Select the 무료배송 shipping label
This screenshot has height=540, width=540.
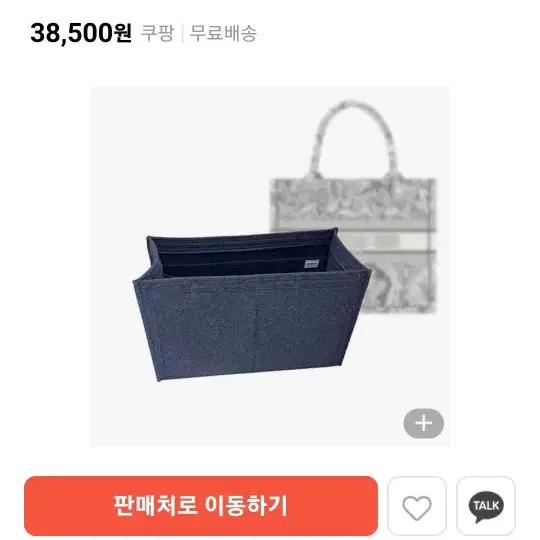coord(224,33)
